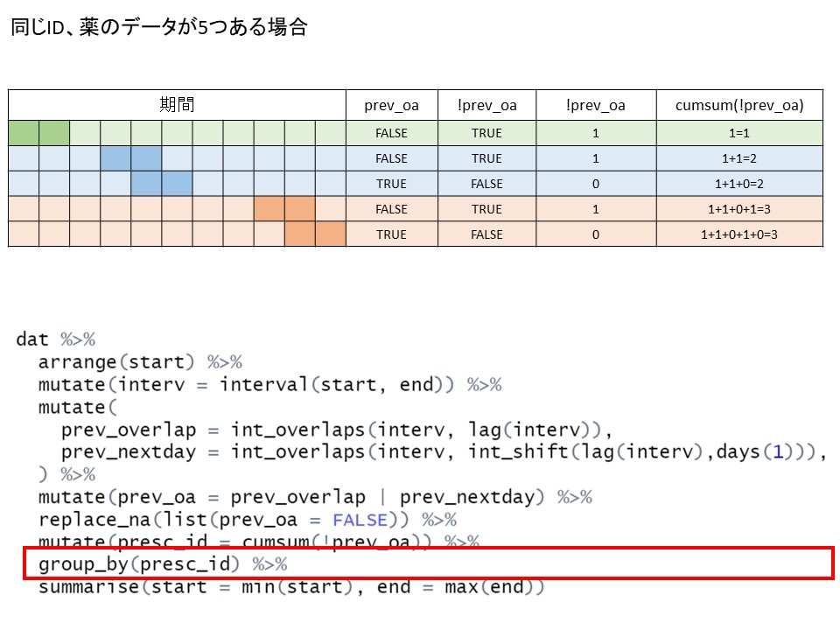
Task: Select the cell showing 1+1+0+1=3
Action: point(738,209)
